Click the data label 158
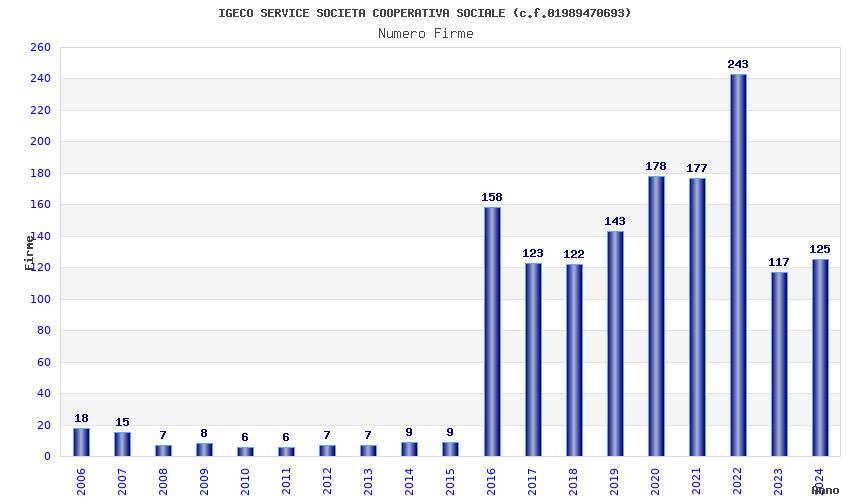 click(492, 197)
